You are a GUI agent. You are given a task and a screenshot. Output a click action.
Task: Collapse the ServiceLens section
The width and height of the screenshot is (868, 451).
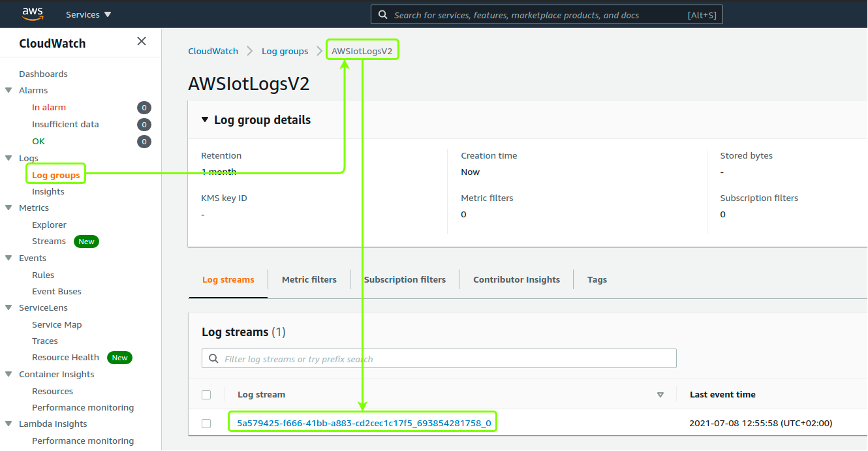(x=8, y=307)
